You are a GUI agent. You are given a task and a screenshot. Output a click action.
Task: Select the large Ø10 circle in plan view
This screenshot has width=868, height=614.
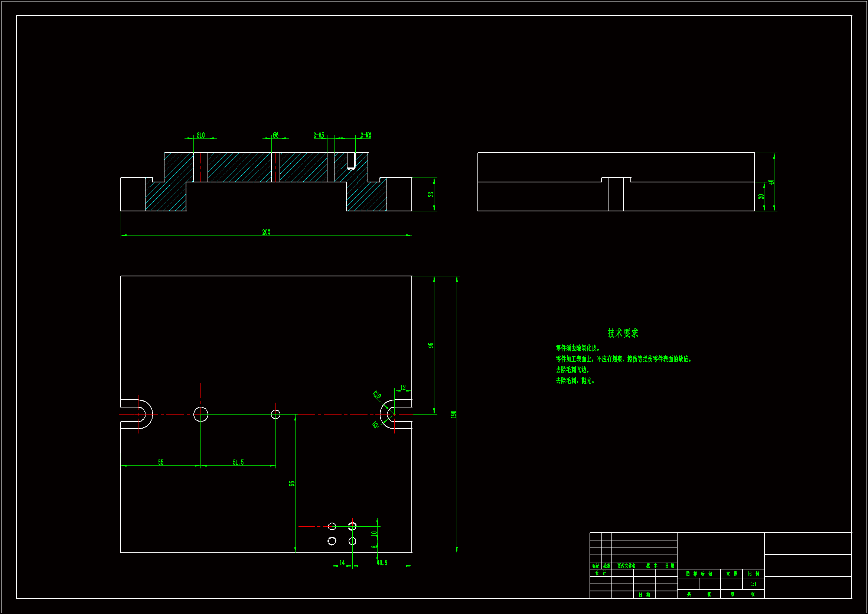coord(201,414)
